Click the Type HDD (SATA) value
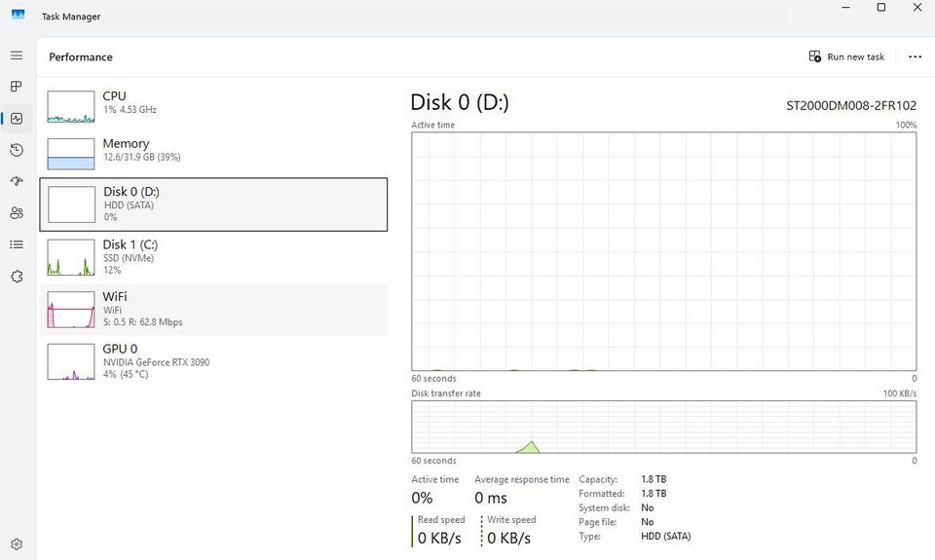Viewport: 935px width, 560px height. pos(665,537)
